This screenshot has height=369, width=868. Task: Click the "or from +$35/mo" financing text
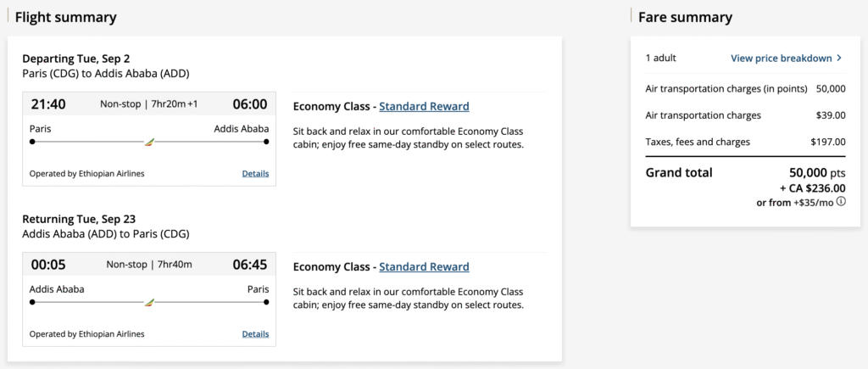794,203
